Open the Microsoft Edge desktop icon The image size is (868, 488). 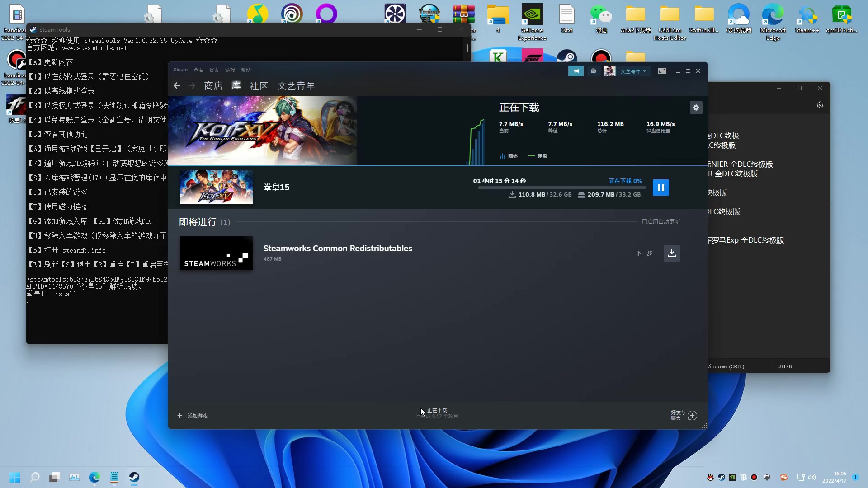773,22
